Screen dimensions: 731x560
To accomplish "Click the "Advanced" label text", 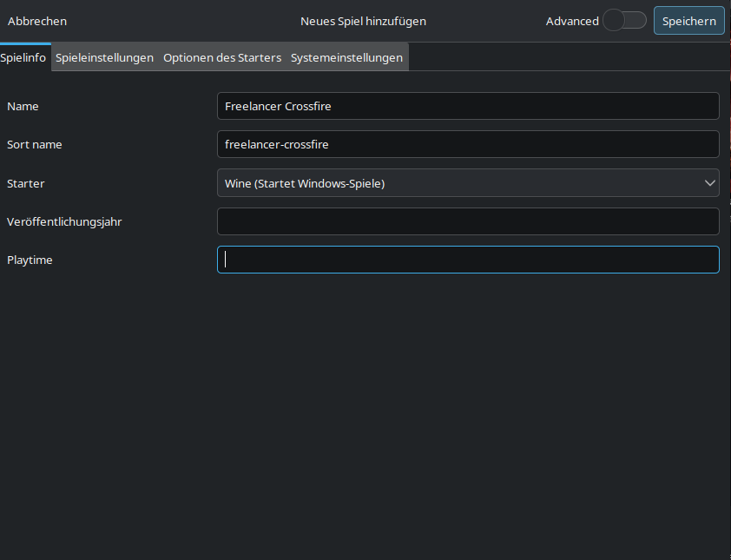I will [x=572, y=21].
